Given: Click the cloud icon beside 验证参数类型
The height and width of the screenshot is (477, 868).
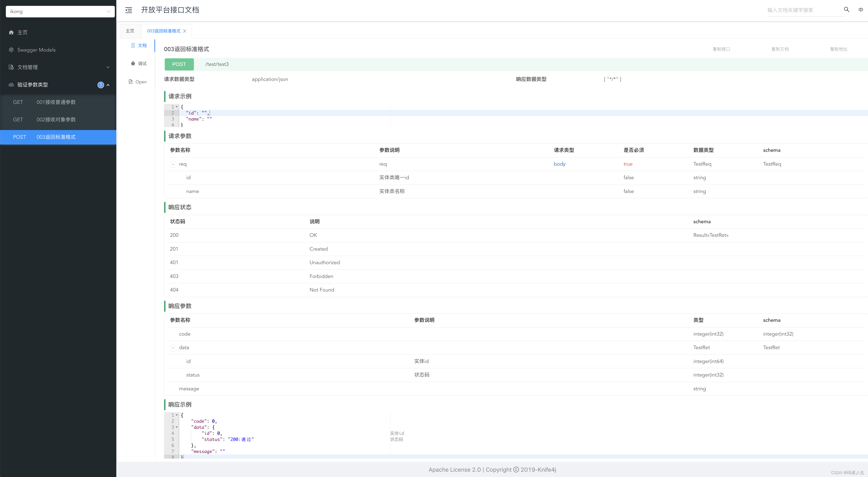Looking at the screenshot, I should (x=11, y=85).
